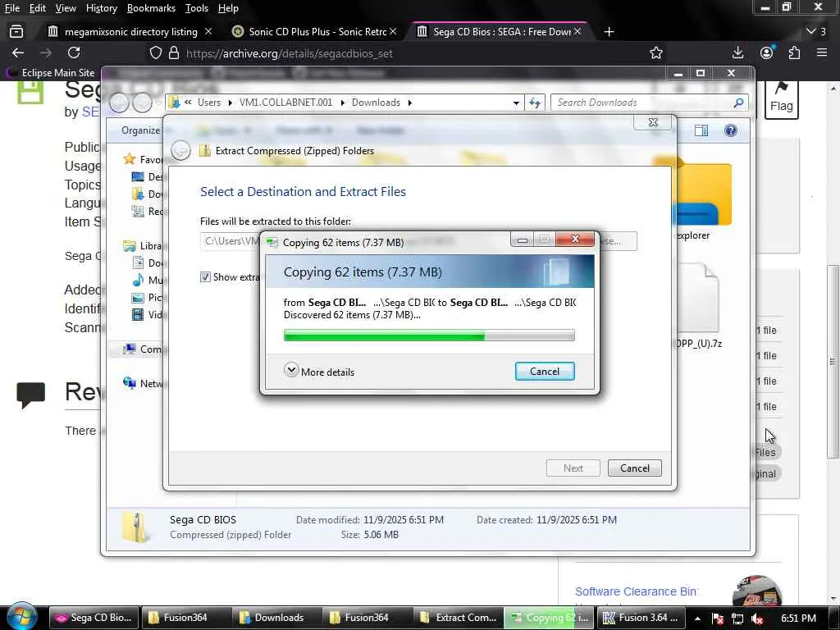Screen dimensions: 840x630
Task: Open Explorer help icon
Action: tap(730, 130)
